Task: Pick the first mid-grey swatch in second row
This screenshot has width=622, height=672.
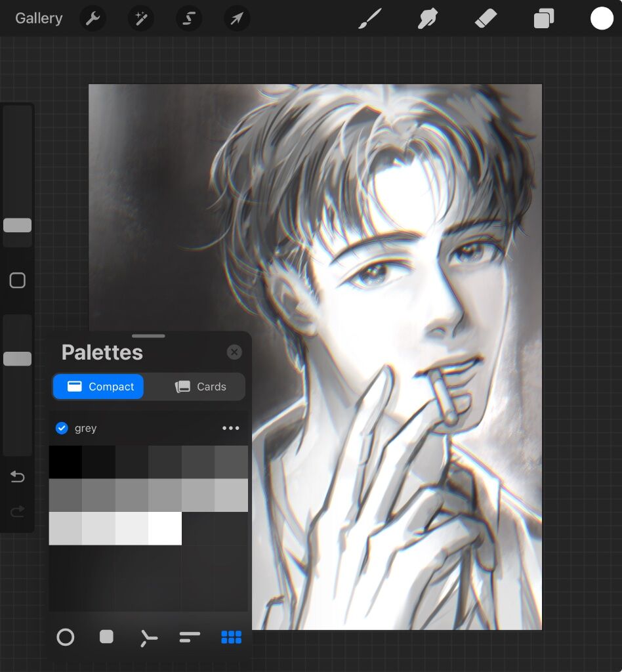Action: pos(66,495)
